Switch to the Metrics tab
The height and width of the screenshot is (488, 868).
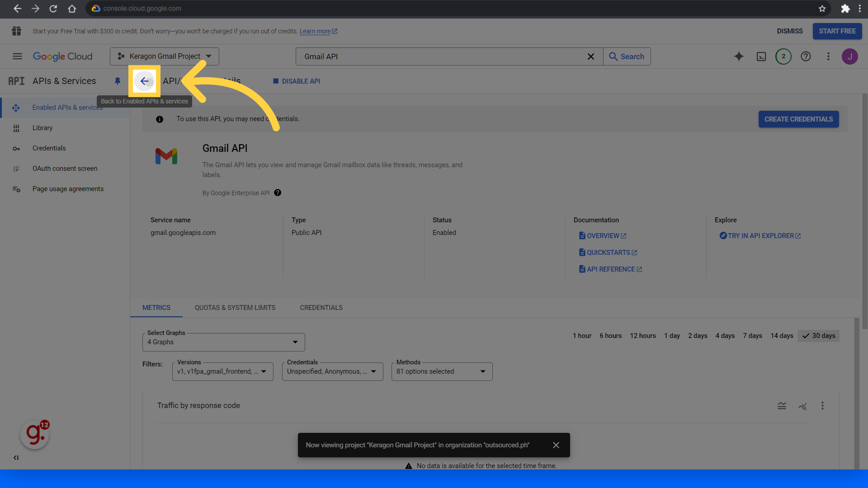click(x=156, y=308)
